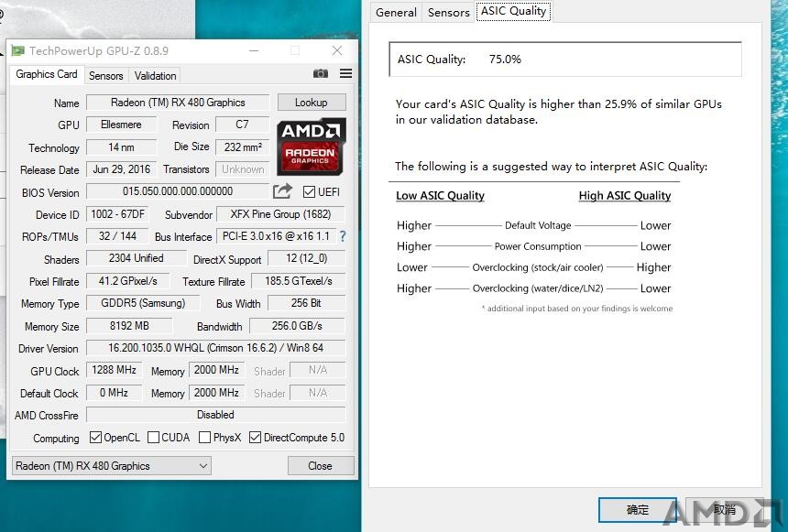Viewport: 788px width, 532px height.
Task: Select the ASIC Quality tab
Action: [x=513, y=11]
